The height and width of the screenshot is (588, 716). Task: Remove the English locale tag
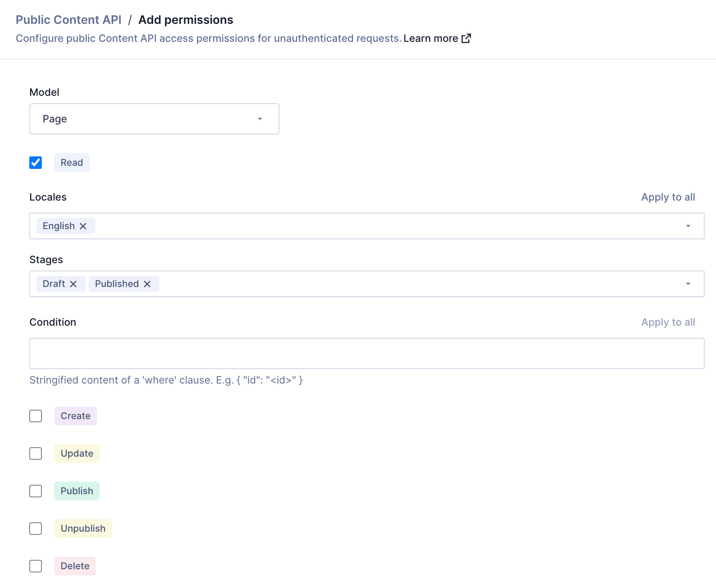tap(83, 226)
